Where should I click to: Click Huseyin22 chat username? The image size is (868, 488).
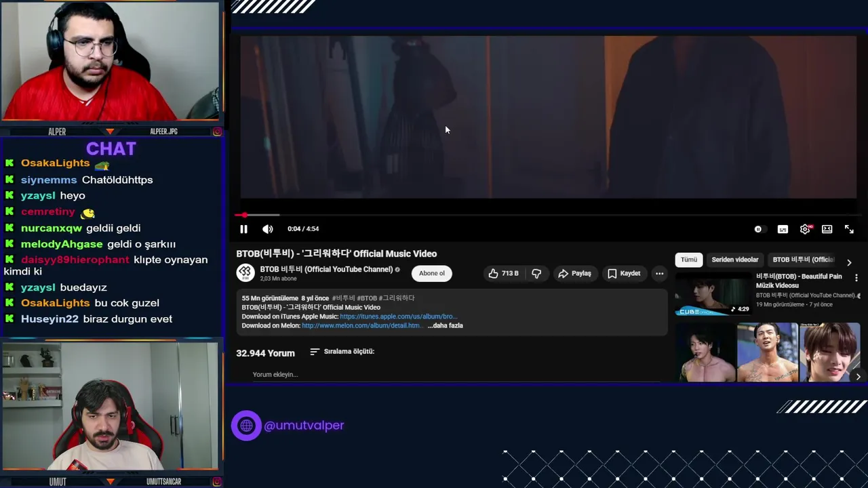pyautogui.click(x=50, y=319)
